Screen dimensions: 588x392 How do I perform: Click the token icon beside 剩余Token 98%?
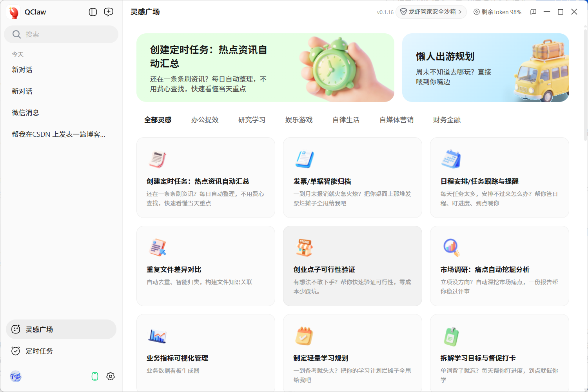(477, 12)
